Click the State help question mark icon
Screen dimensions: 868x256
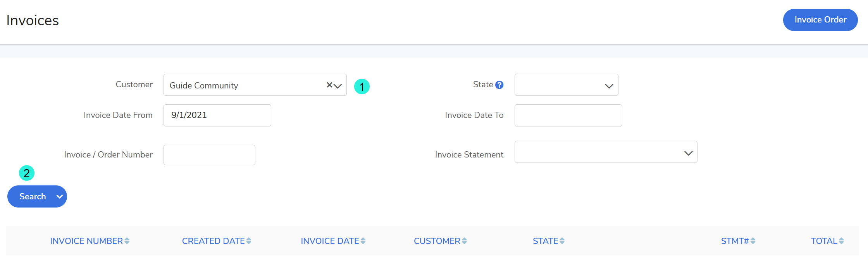click(499, 85)
